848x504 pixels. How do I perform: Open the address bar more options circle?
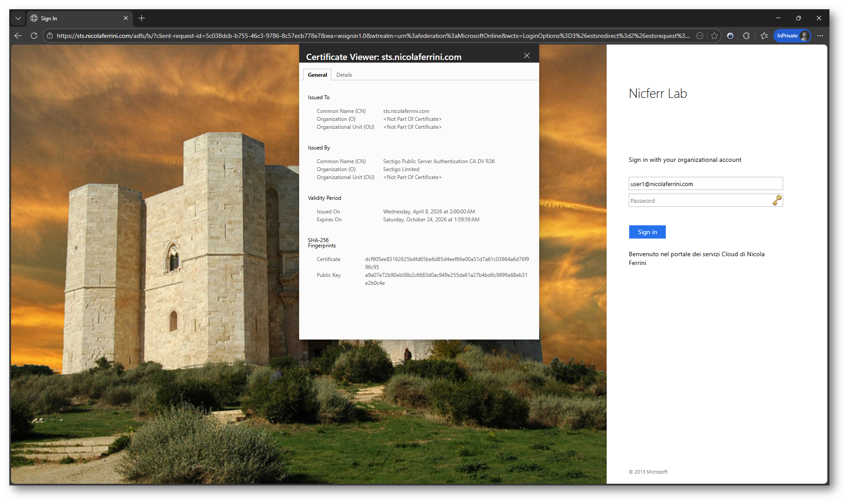(700, 36)
